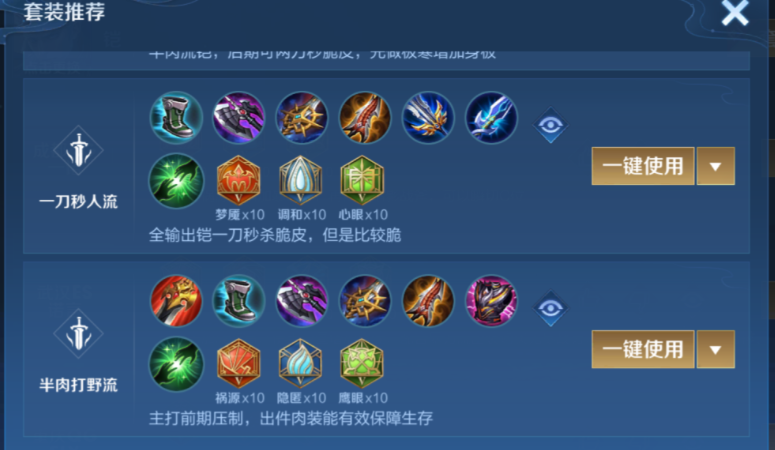Select the 祸源 x10 rune icon
This screenshot has width=775, height=450.
[x=239, y=363]
